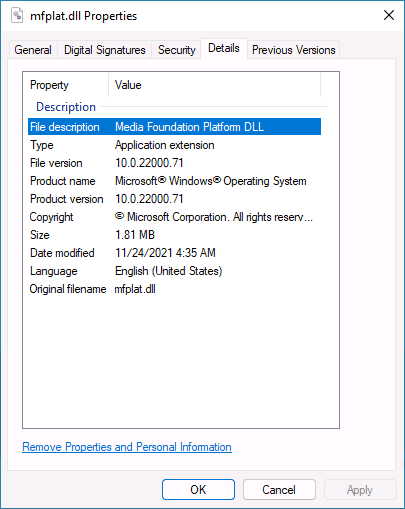
Task: Select the Type property row
Action: (x=174, y=145)
